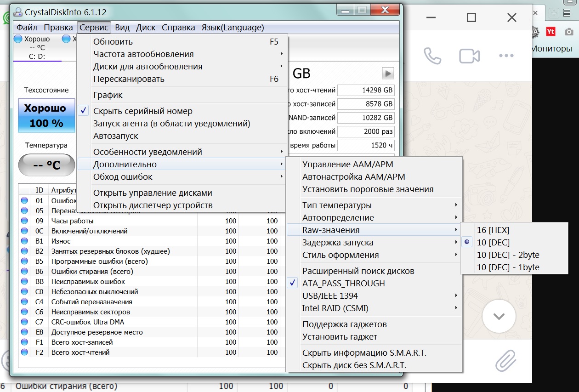The width and height of the screenshot is (579, 392).
Task: Expand the Задержка запуска submenu
Action: [373, 243]
